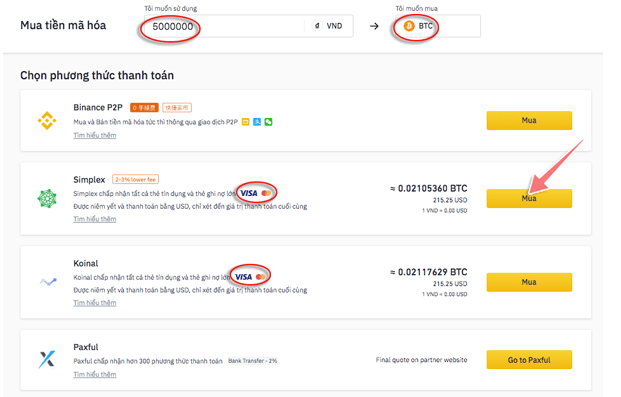Click Mua button in Simplex row

coord(529,198)
